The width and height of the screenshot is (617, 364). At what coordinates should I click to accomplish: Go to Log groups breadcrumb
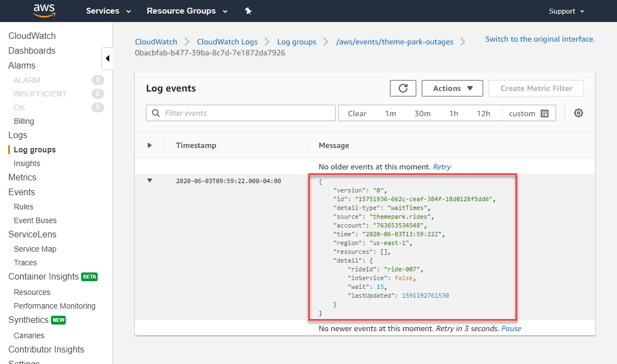pos(296,42)
